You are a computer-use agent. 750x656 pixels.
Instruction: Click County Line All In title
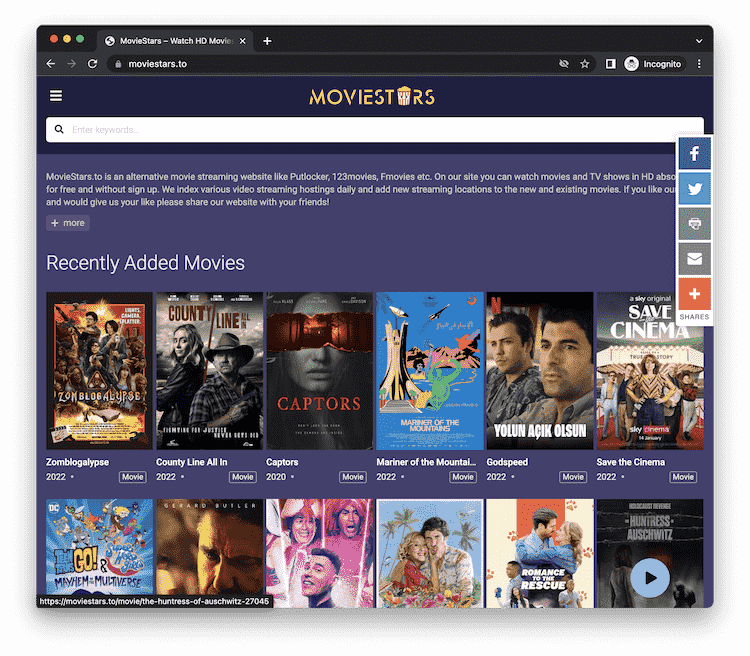point(192,462)
